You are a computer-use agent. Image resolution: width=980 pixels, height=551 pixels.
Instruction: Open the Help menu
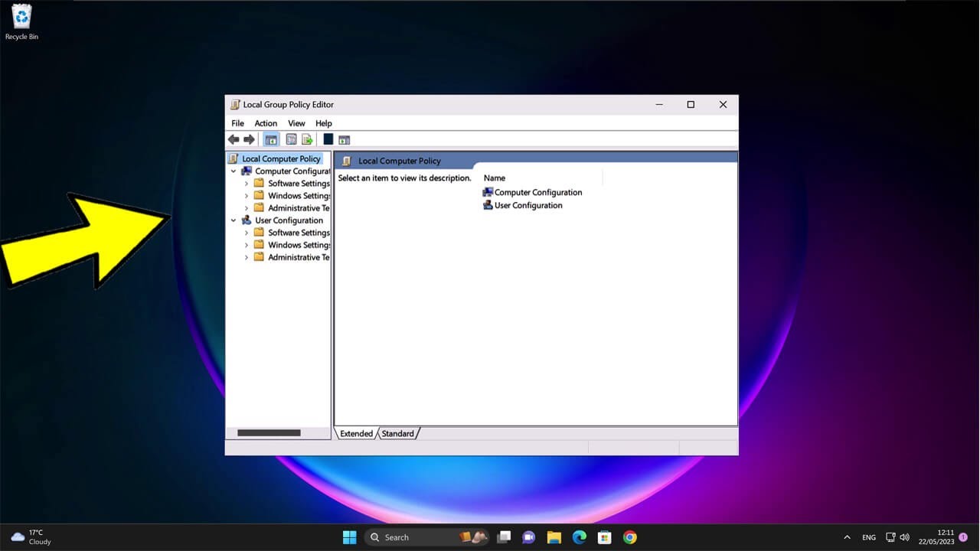pyautogui.click(x=324, y=123)
